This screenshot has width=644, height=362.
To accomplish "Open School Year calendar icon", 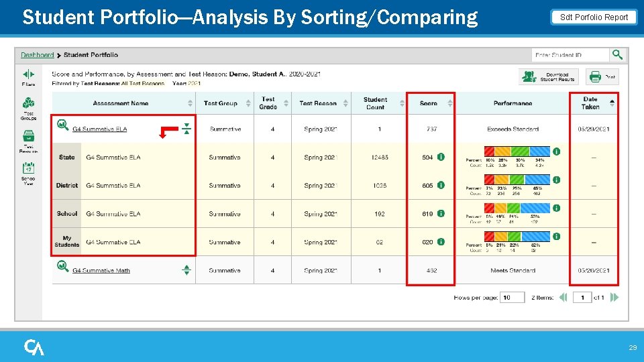I will [x=28, y=168].
